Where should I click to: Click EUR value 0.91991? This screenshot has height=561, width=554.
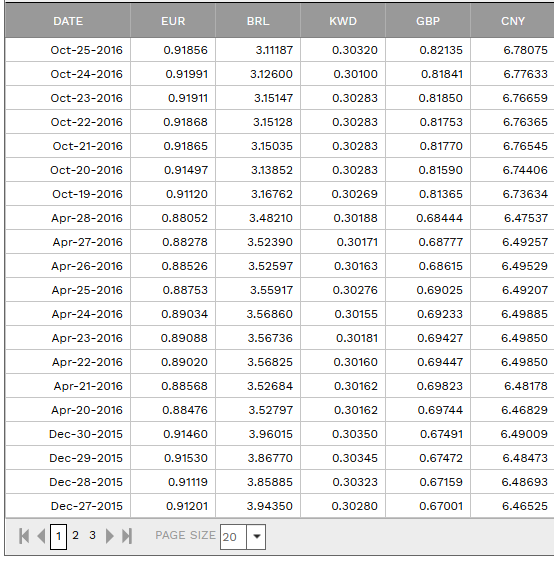[x=186, y=74]
